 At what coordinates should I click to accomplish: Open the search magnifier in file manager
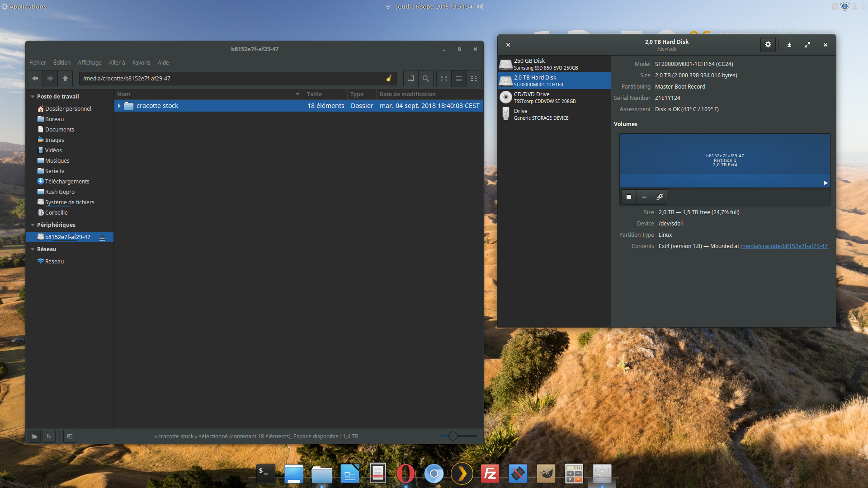click(425, 79)
